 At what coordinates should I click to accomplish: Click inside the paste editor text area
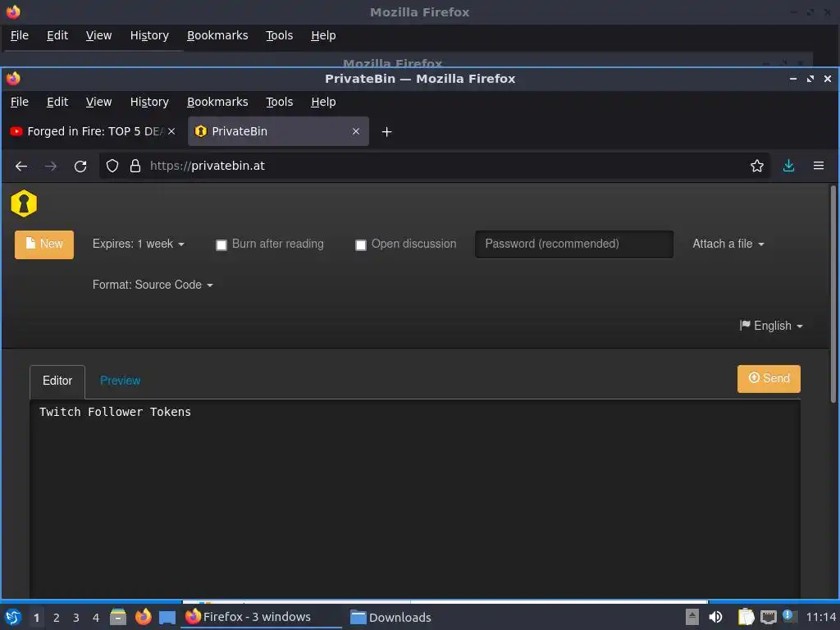(414, 498)
